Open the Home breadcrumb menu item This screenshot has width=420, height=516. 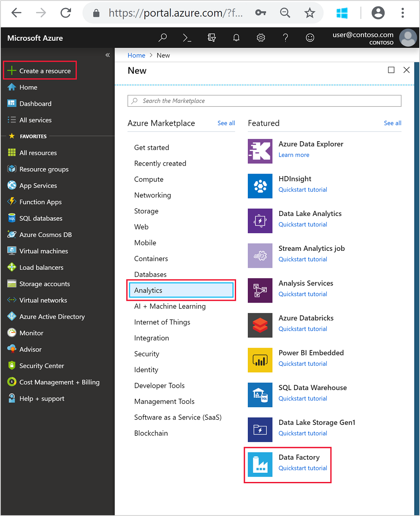coord(136,55)
